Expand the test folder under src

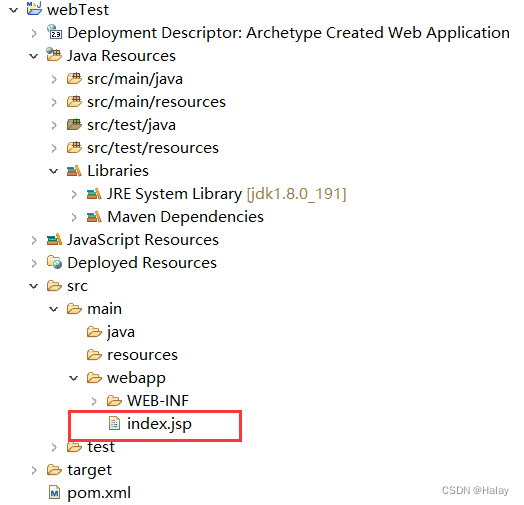(54, 448)
